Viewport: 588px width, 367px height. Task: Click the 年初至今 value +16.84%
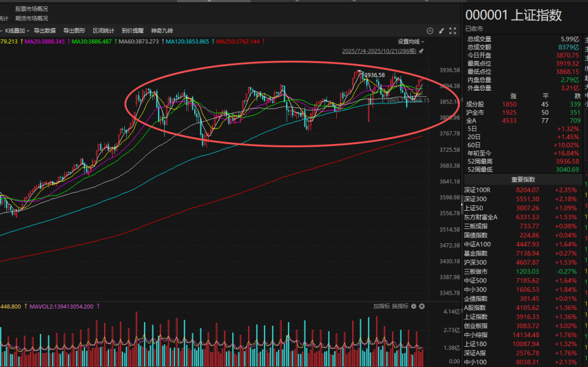tap(566, 153)
